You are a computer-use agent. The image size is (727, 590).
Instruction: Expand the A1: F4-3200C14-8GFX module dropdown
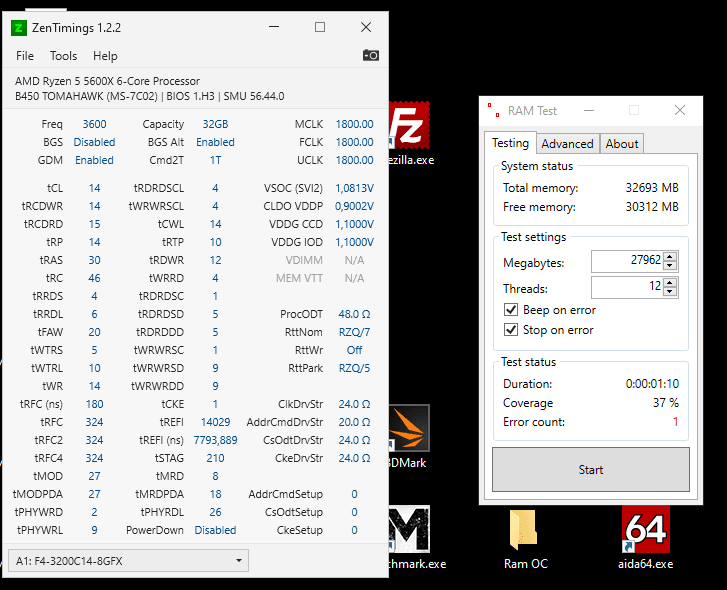(128, 561)
